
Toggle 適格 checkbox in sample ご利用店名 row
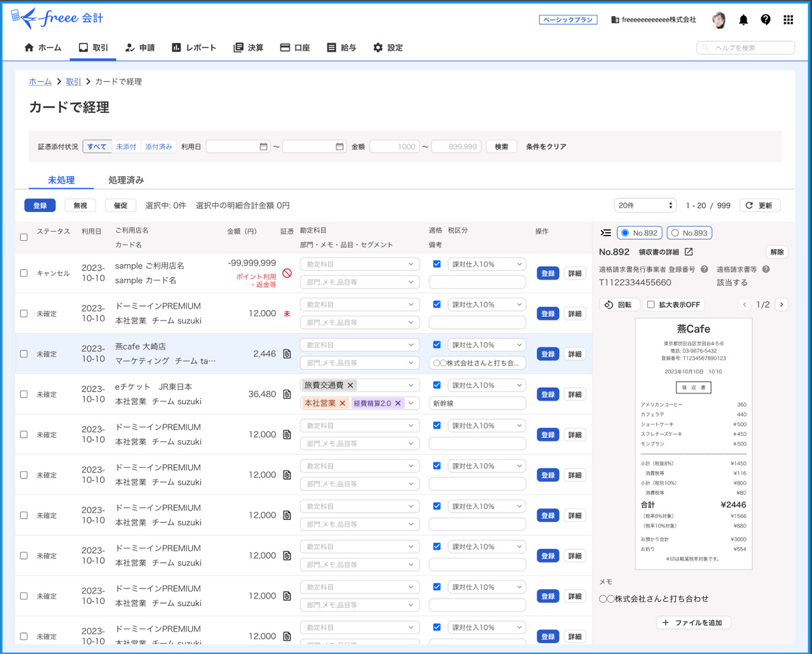[x=436, y=264]
